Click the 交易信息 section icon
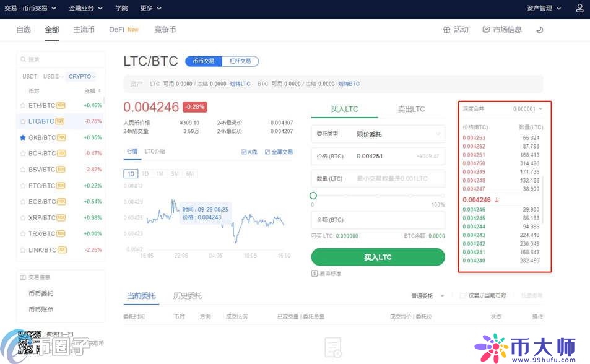This screenshot has width=590, height=364. click(x=22, y=277)
